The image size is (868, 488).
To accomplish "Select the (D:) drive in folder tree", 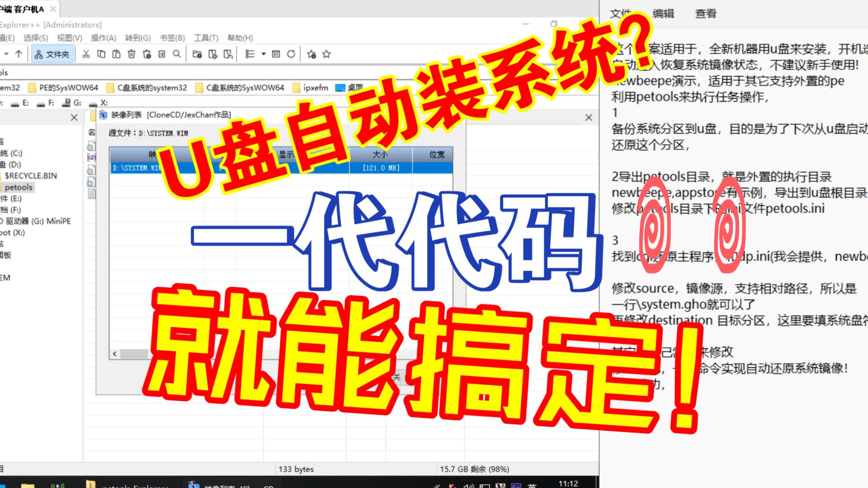I will (x=11, y=164).
